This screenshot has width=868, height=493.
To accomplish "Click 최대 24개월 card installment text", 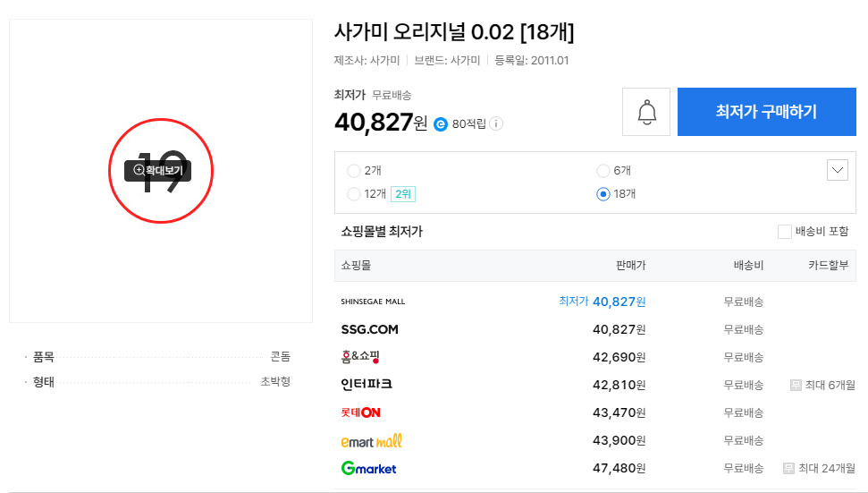I will tap(827, 469).
